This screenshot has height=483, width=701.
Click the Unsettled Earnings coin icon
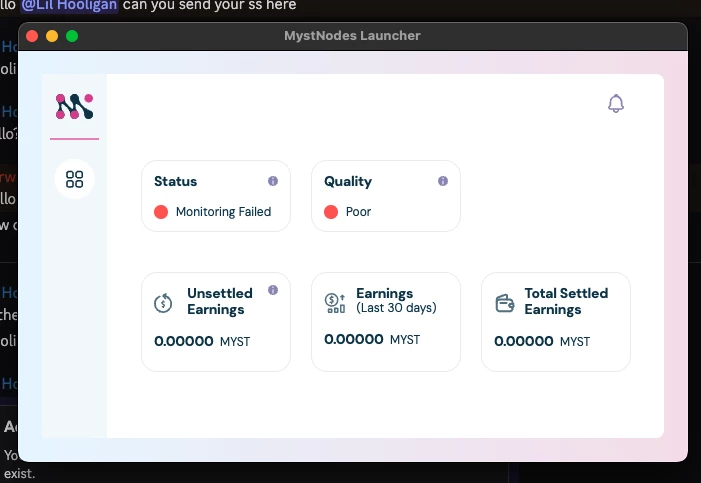coord(163,303)
